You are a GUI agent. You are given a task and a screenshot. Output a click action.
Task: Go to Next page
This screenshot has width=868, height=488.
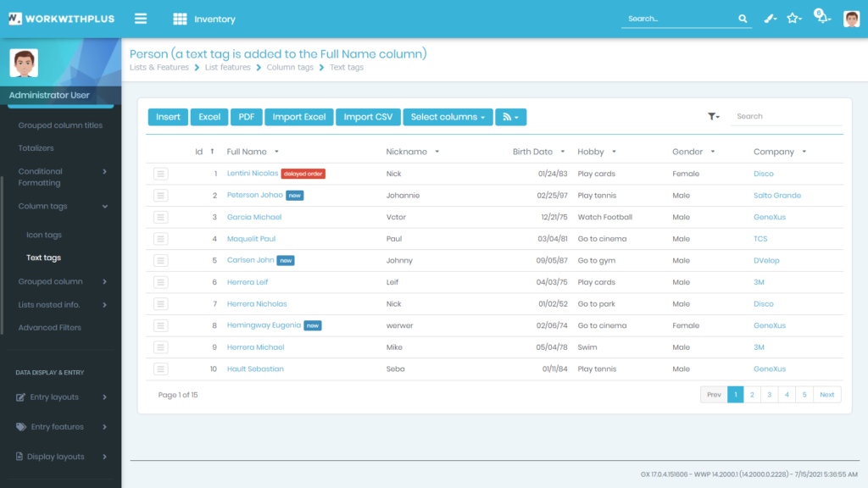coord(827,395)
